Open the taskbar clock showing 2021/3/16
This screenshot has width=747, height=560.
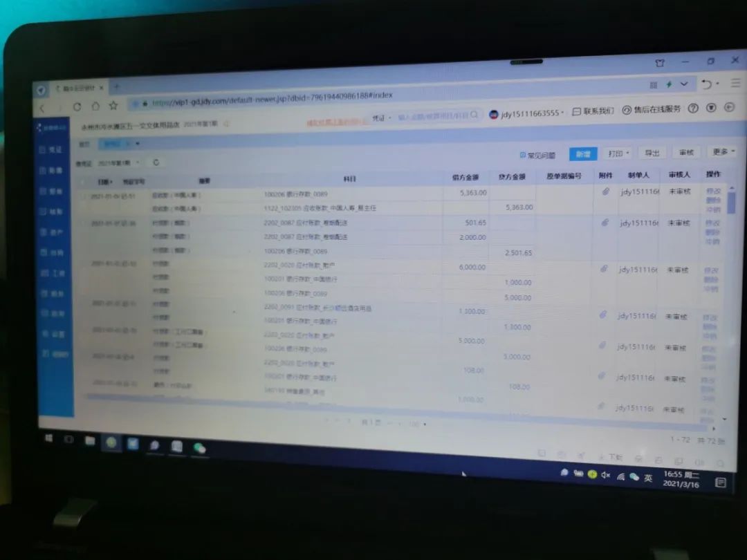681,479
